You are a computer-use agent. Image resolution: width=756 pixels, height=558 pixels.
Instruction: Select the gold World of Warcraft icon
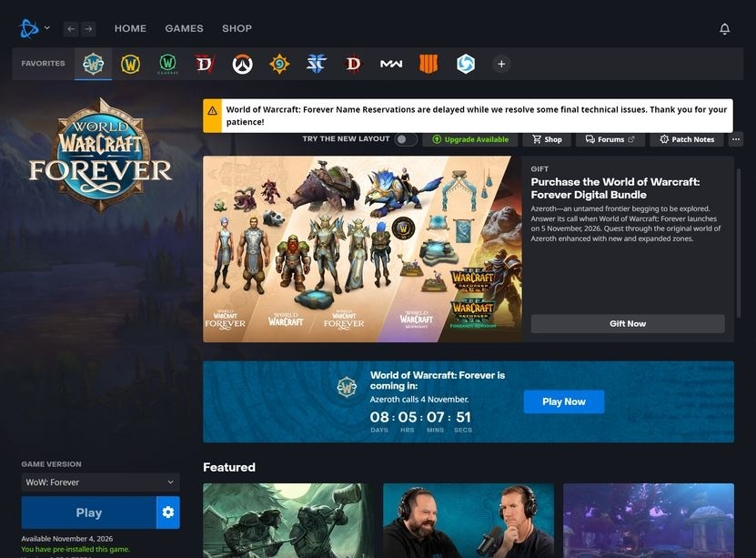click(130, 64)
